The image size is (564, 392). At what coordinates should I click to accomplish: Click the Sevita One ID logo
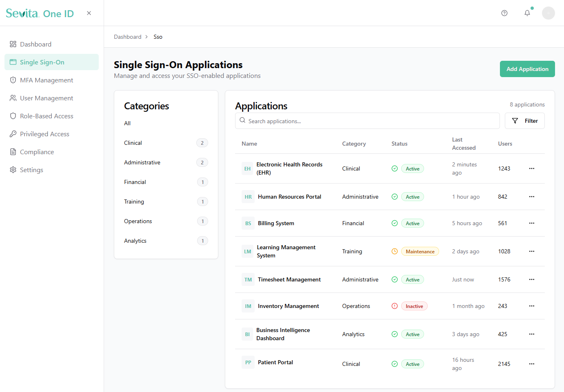coord(40,13)
